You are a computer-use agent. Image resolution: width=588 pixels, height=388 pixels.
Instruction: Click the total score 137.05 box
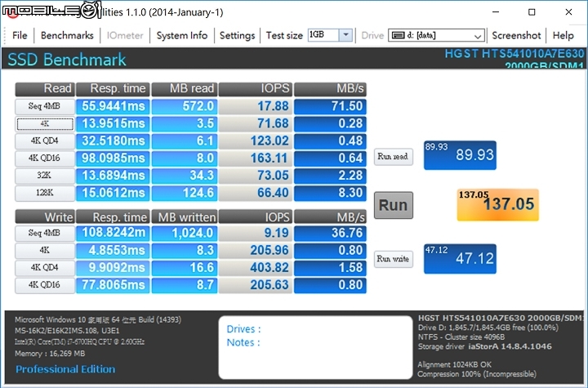click(497, 204)
